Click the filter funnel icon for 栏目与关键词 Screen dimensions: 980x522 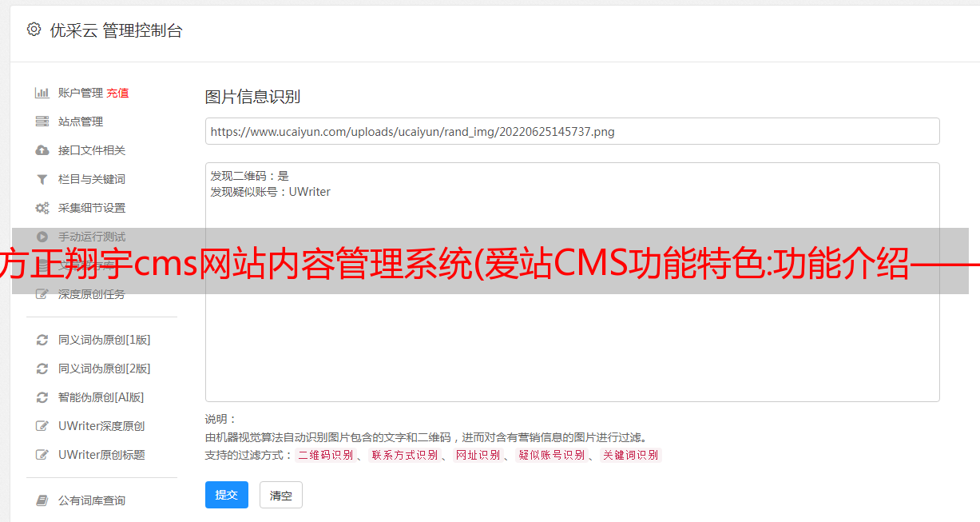pos(42,179)
